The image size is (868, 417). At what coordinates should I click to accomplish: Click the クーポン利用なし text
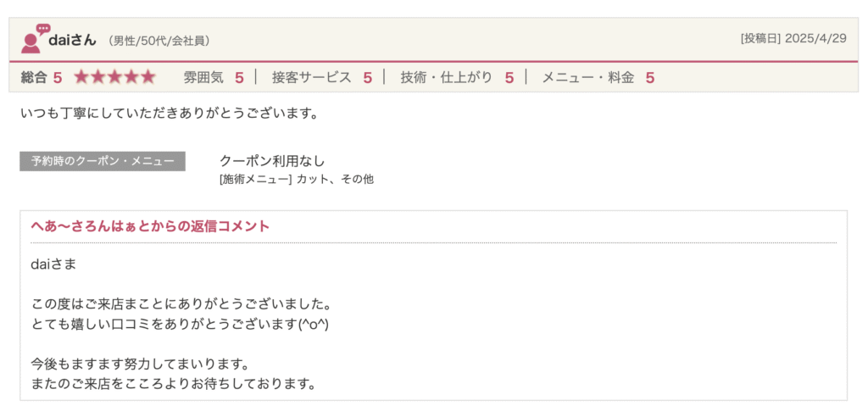(x=272, y=160)
